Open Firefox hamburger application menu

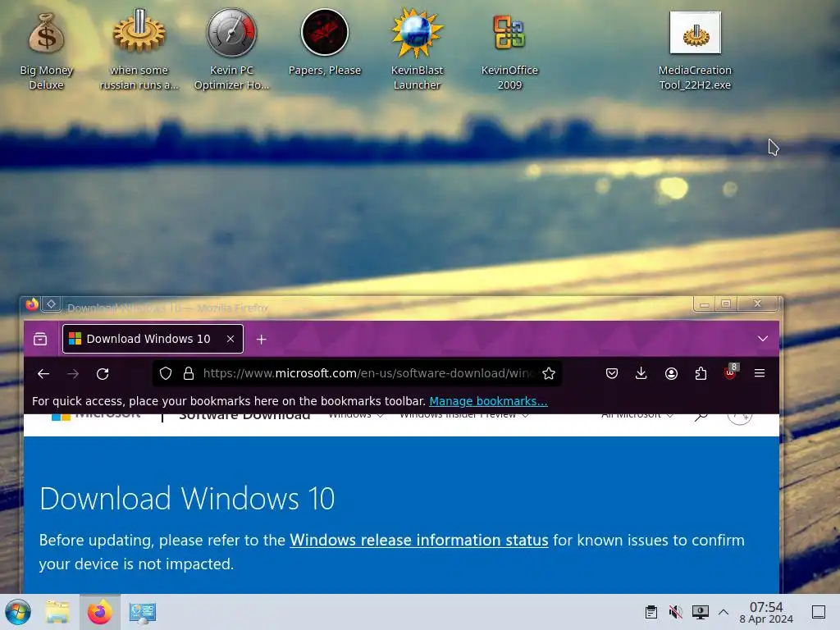(x=759, y=373)
